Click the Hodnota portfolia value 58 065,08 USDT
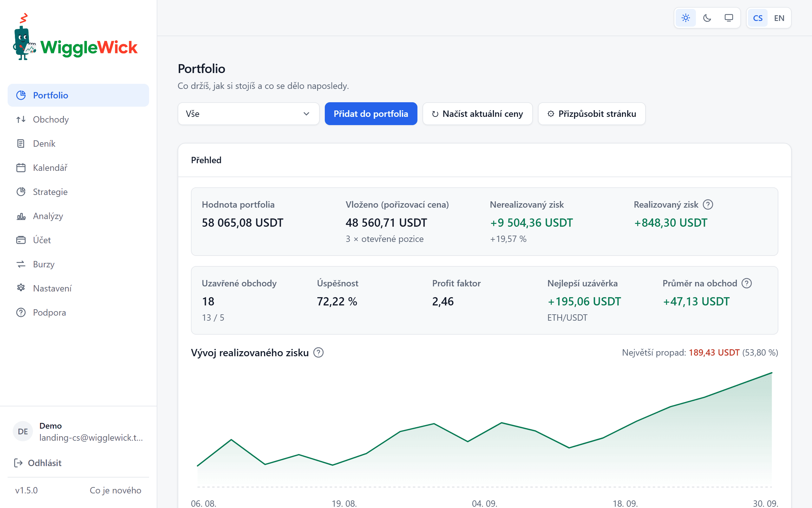Image resolution: width=812 pixels, height=508 pixels. [x=242, y=223]
